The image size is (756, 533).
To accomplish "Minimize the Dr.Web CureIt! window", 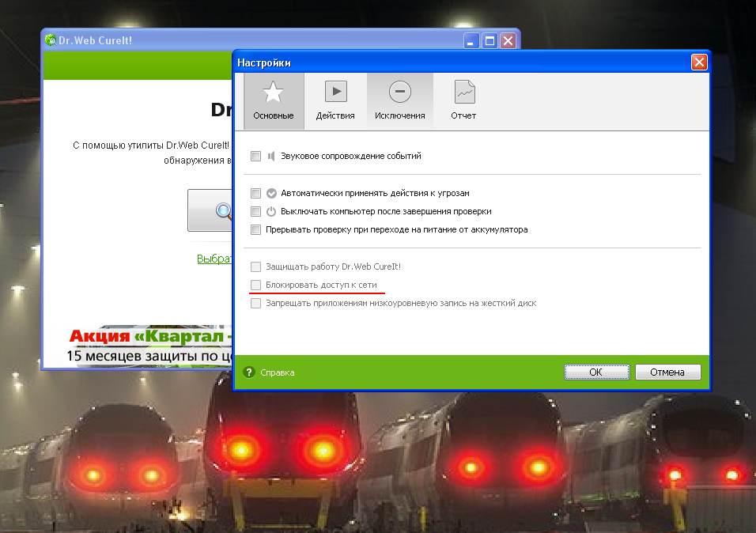I will pos(471,40).
